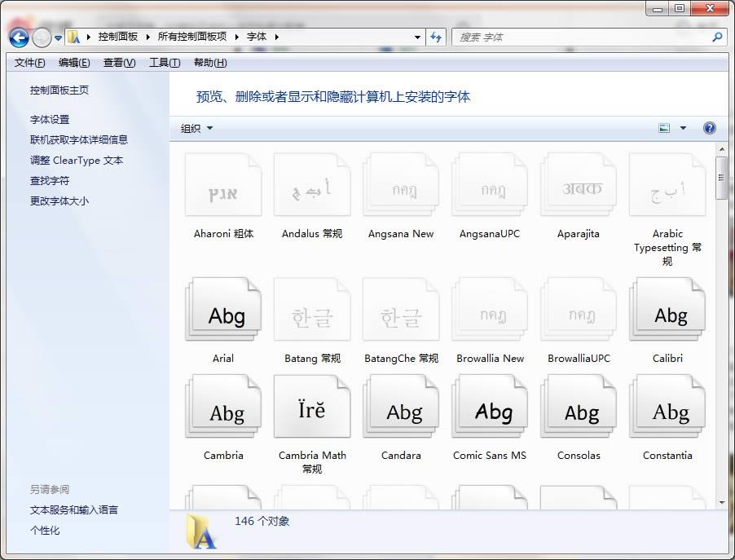Click the Forward navigation arrow
This screenshot has height=560, width=735.
[42, 37]
